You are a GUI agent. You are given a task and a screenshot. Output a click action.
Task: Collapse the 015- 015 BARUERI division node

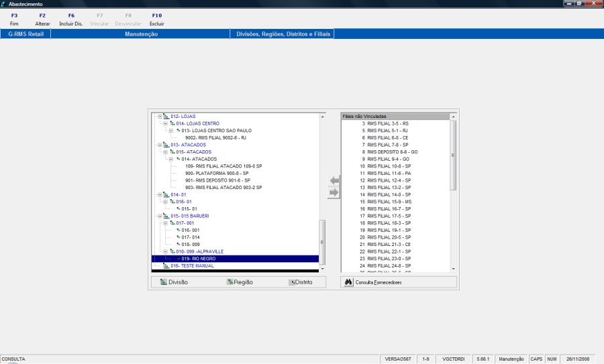160,216
